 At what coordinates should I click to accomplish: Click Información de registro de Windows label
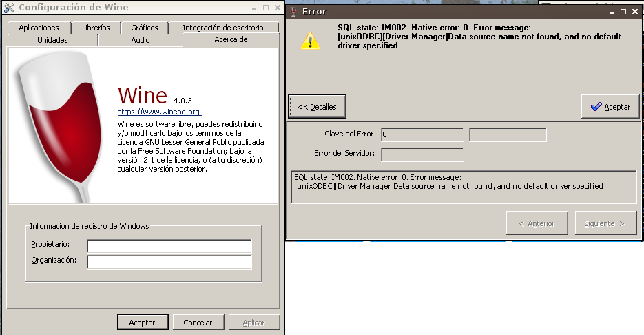[x=90, y=226]
